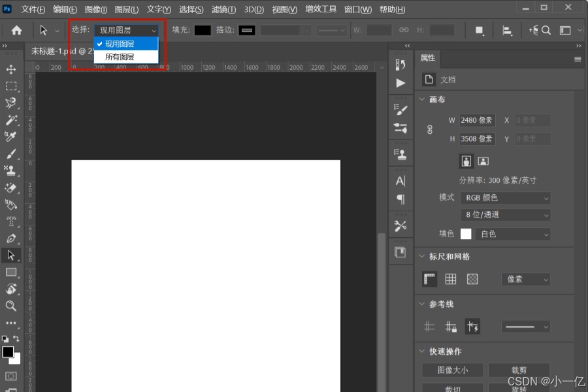Screen dimensions: 588x392
Task: Toggle rulers display in Properties
Action: 429,279
